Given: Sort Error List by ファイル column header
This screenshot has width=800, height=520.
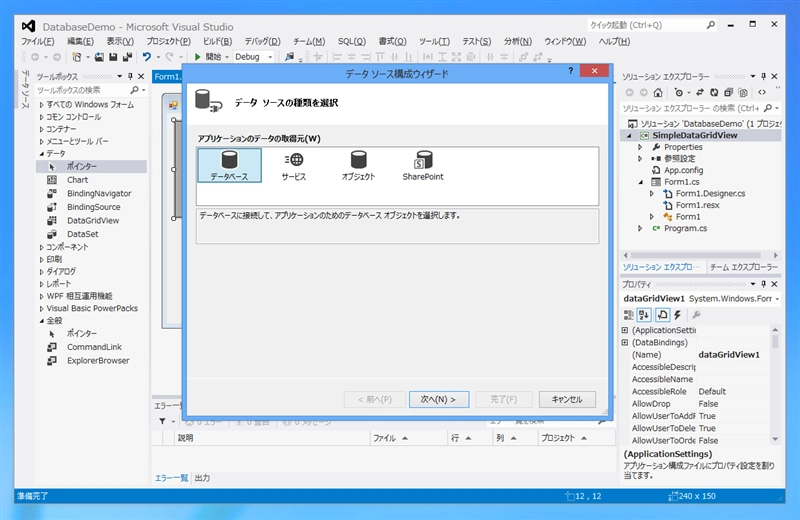Looking at the screenshot, I should pos(408,438).
